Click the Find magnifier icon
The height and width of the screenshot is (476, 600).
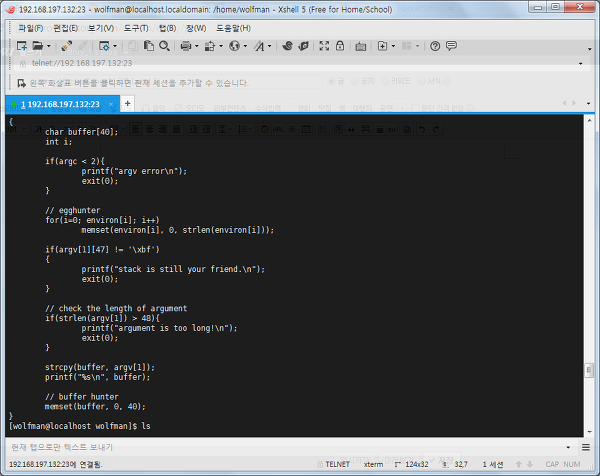pos(165,46)
